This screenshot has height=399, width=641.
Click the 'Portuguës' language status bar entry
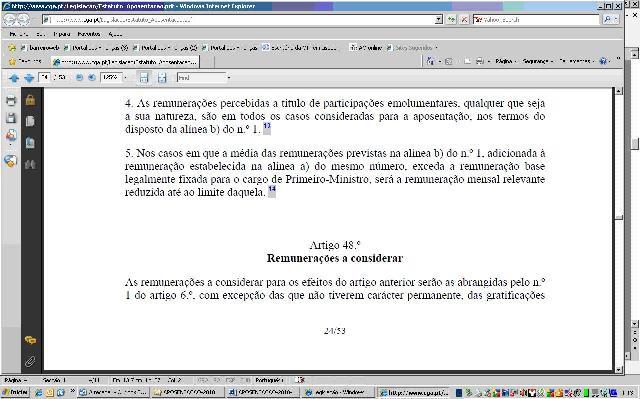pos(269,380)
